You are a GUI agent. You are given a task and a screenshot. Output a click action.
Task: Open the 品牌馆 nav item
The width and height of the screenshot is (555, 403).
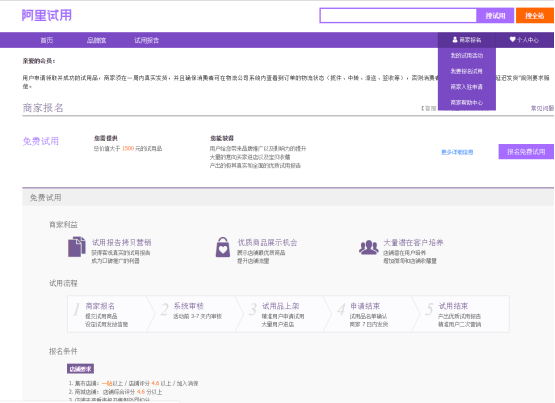97,40
